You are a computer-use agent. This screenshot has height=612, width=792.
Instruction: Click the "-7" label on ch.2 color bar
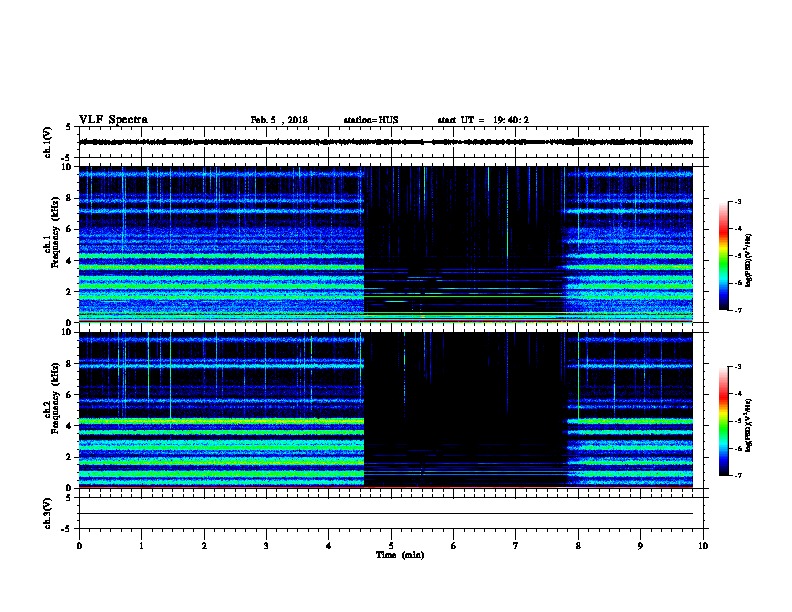click(x=737, y=476)
